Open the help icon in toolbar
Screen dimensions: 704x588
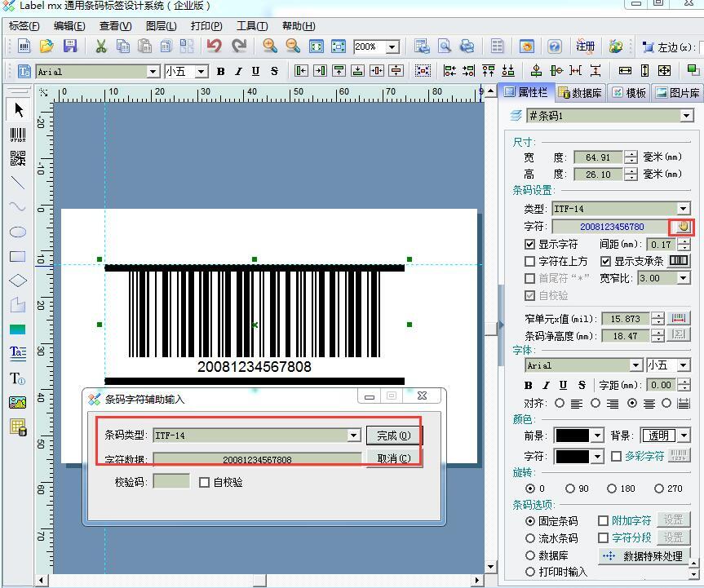point(555,46)
